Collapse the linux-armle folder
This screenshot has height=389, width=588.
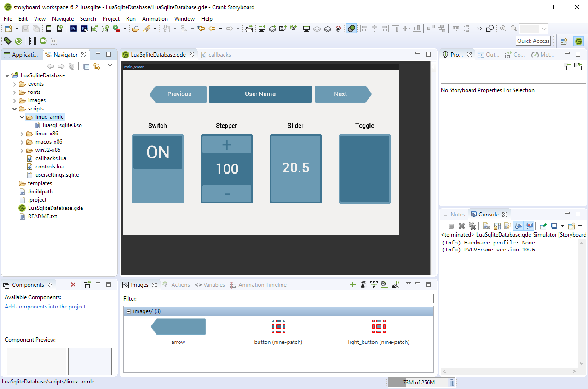click(x=22, y=117)
